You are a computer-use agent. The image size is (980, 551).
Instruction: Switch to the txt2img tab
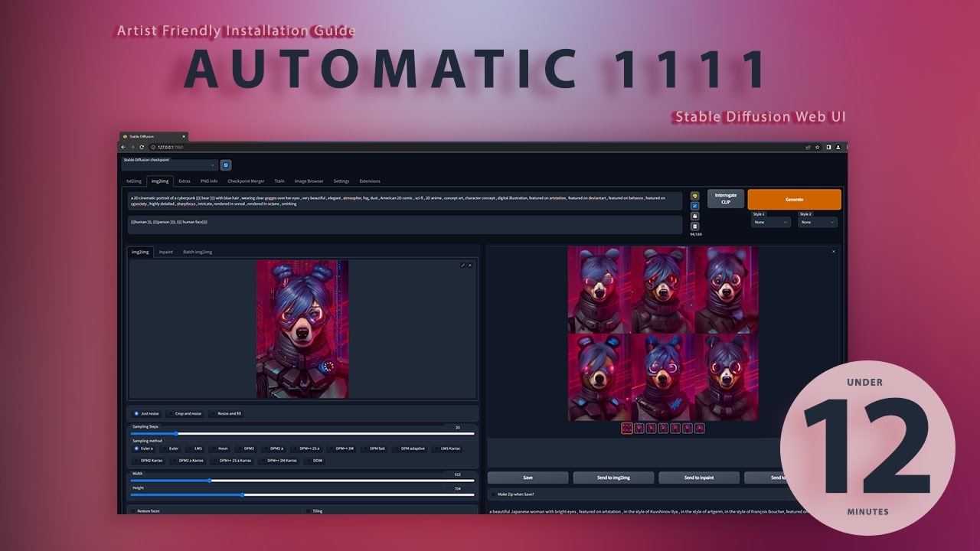134,181
